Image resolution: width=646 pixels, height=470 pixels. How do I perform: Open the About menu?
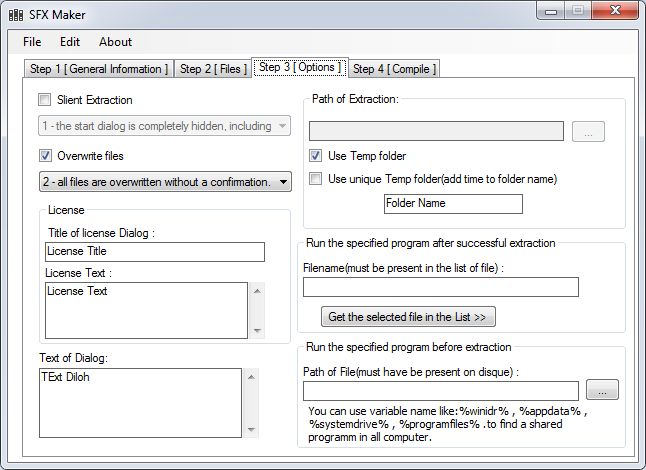coord(115,42)
